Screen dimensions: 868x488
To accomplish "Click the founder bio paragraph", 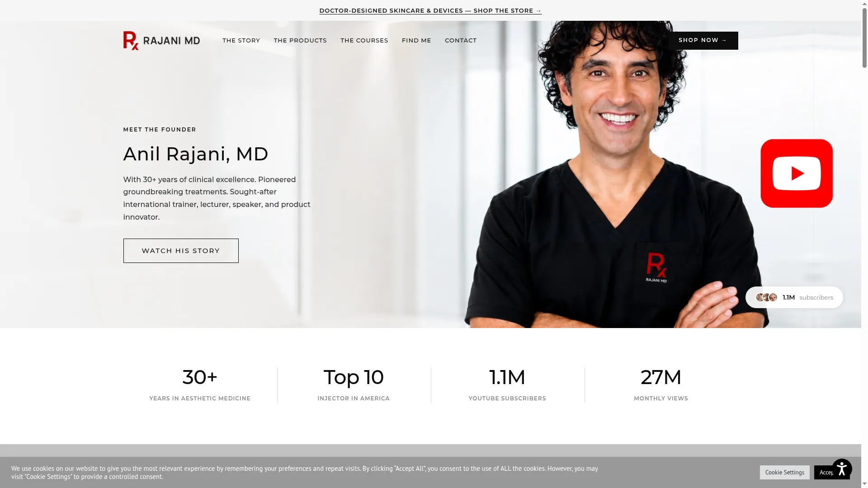I will [217, 198].
